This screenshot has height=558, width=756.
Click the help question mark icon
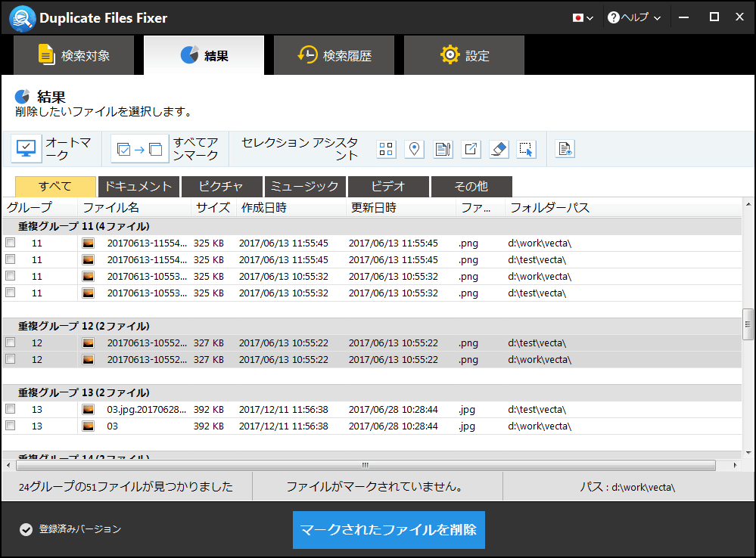[x=613, y=17]
